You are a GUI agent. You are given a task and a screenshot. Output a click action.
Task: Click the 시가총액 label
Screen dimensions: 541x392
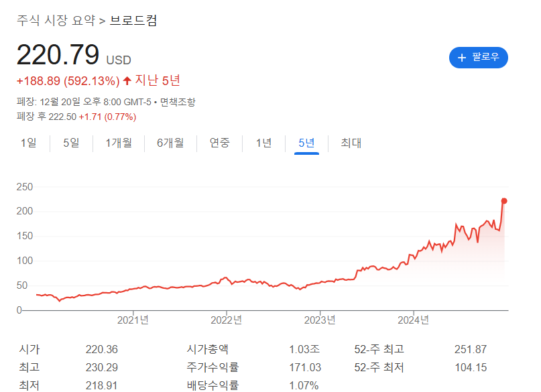pyautogui.click(x=207, y=349)
